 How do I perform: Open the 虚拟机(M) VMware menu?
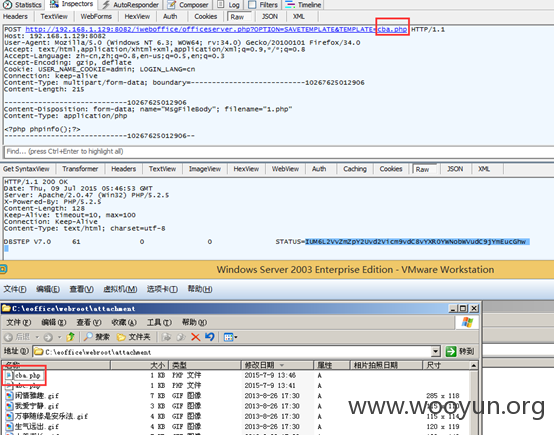click(x=120, y=289)
